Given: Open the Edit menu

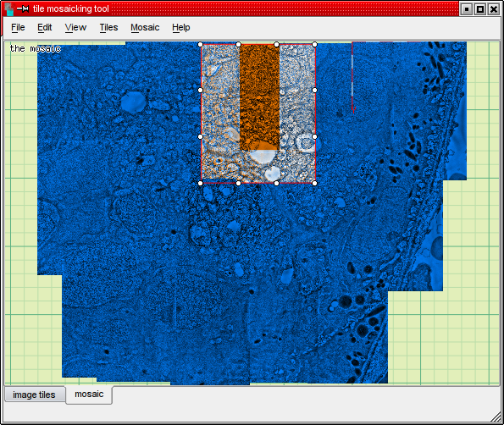Looking at the screenshot, I should tap(44, 28).
